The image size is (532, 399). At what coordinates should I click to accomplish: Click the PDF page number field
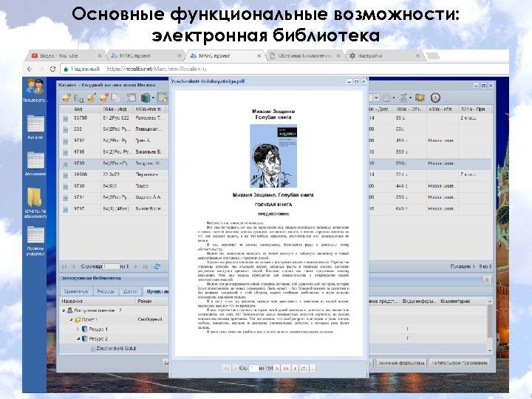coord(253,368)
